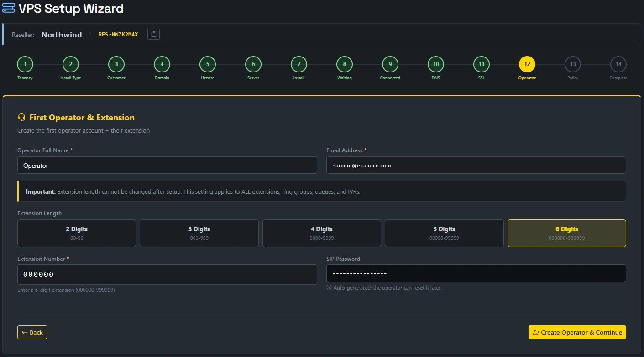This screenshot has height=357, width=644.
Task: Click 'Create the first operator account' subtitle
Action: click(x=84, y=131)
